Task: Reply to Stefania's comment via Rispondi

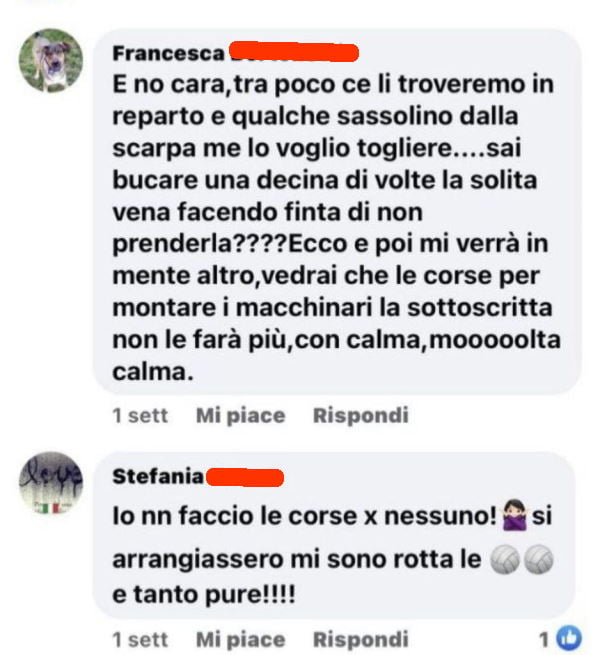Action: 361,639
